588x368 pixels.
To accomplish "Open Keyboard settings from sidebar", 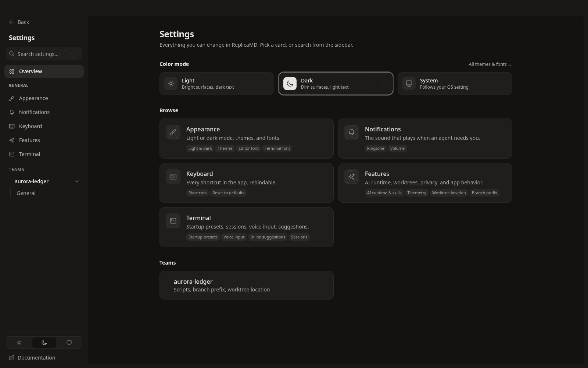I will pyautogui.click(x=44, y=126).
